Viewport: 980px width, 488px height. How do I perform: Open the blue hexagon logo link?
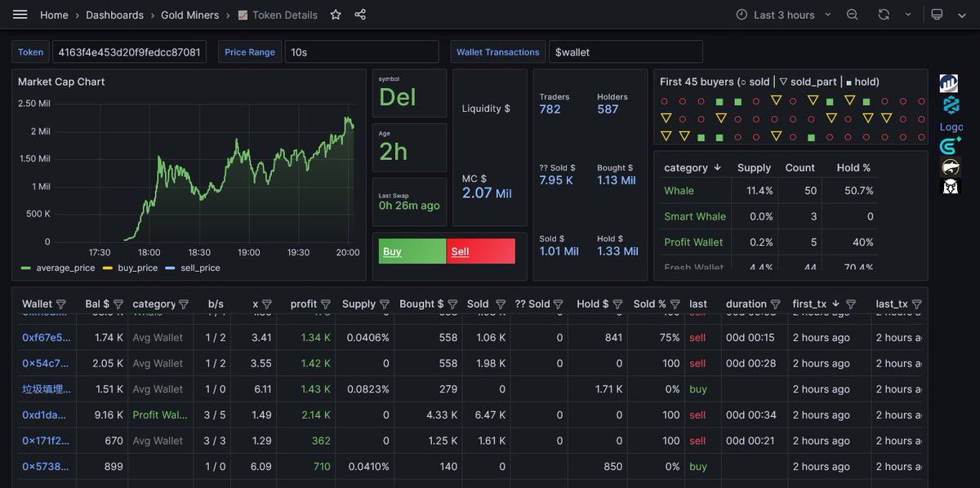951,104
